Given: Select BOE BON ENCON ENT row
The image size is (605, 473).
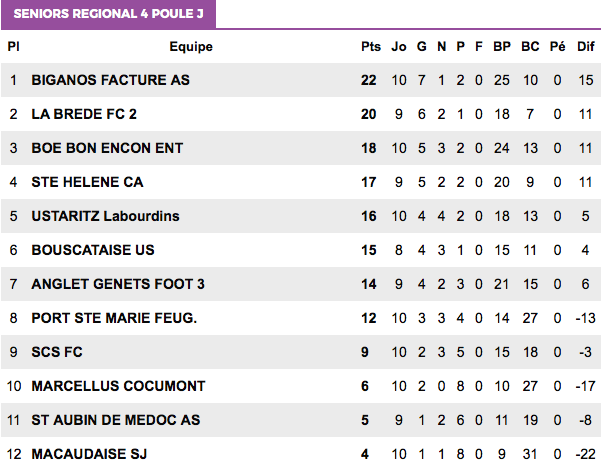Looking at the screenshot, I should click(301, 148).
